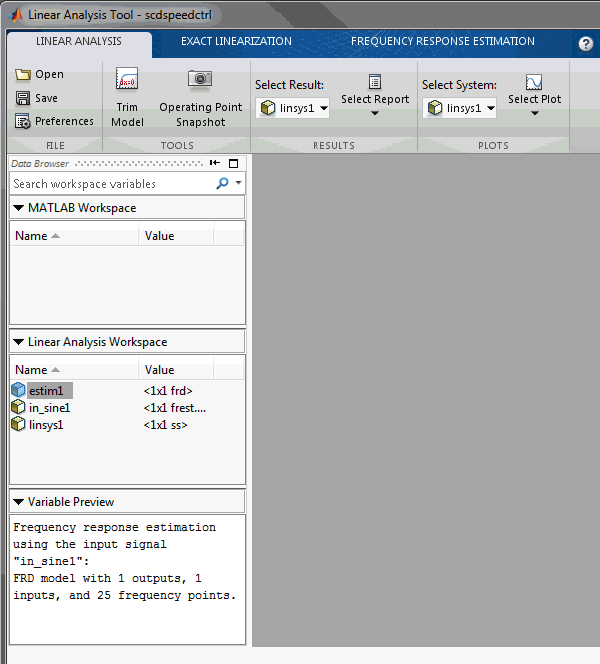Click the Search workspace variables field
Image resolution: width=600 pixels, height=664 pixels.
pyautogui.click(x=110, y=184)
